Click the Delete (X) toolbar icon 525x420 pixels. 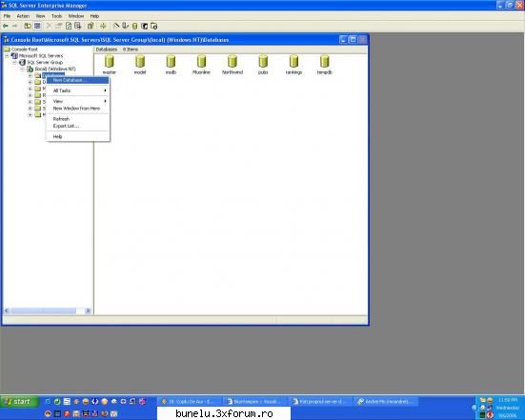pyautogui.click(x=49, y=26)
